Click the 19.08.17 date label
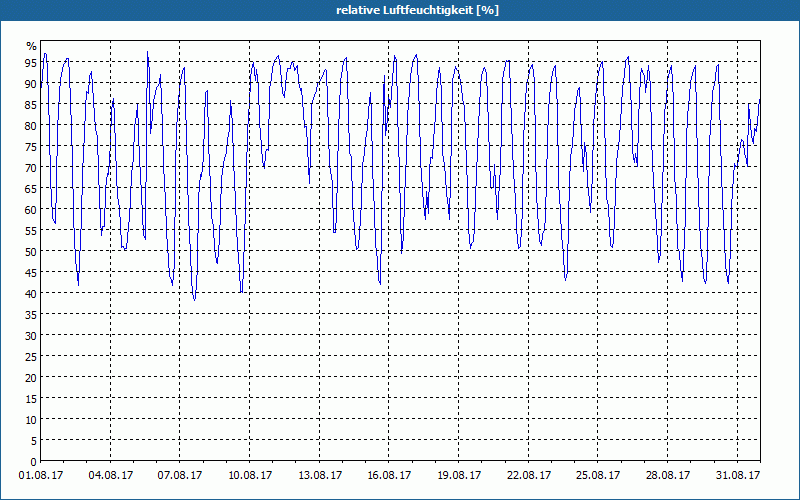Image resolution: width=800 pixels, height=500 pixels. click(x=459, y=476)
